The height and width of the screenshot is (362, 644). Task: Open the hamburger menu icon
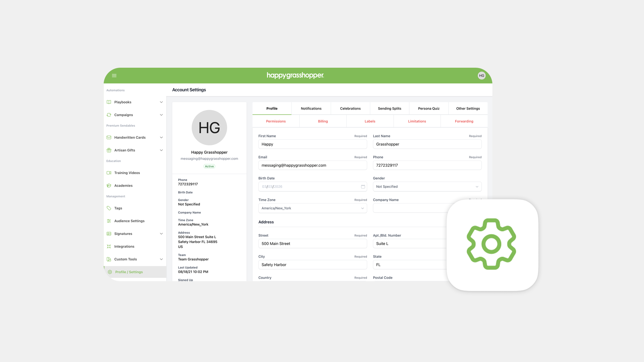pos(114,76)
